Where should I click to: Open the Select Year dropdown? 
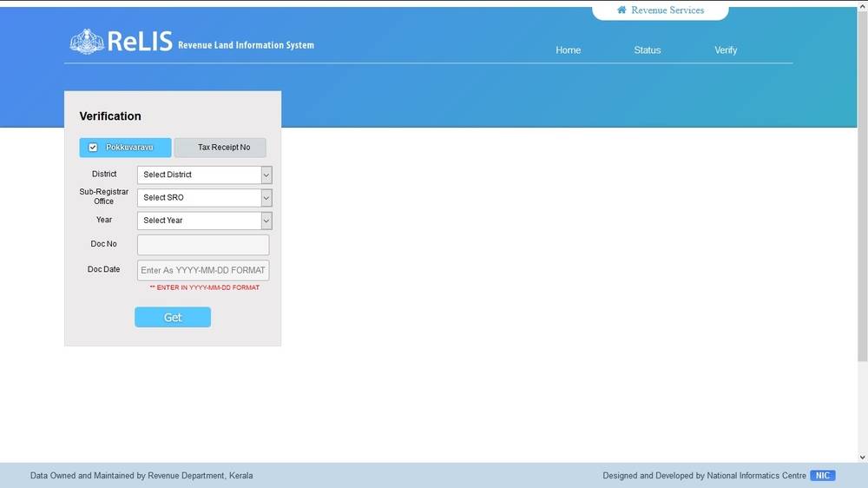205,221
